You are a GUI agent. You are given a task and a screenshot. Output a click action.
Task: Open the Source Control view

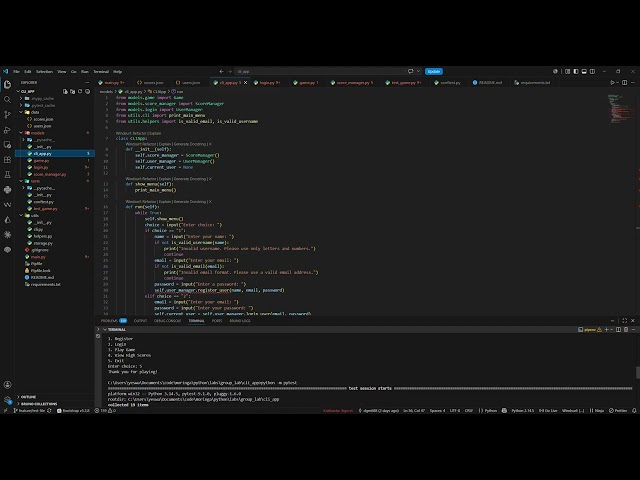click(x=7, y=115)
